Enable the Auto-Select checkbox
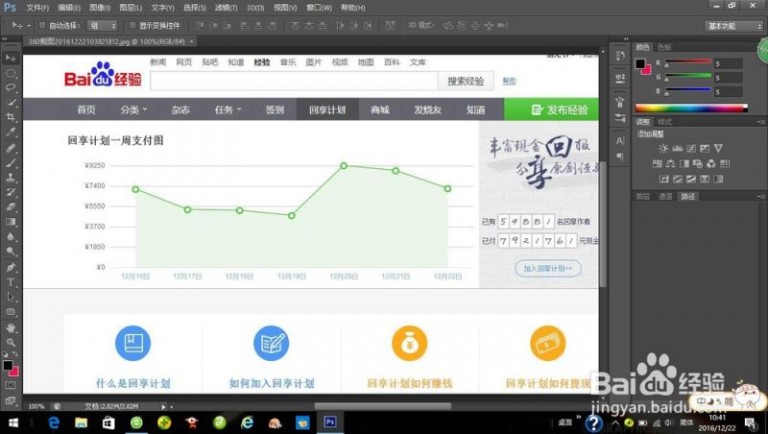The height and width of the screenshot is (434, 768). (42, 25)
